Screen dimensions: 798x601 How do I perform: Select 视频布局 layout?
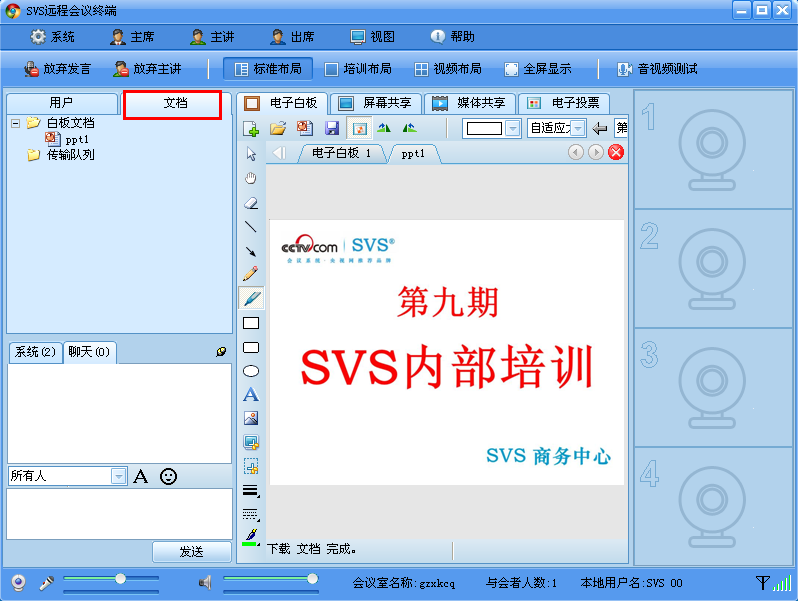tap(448, 69)
